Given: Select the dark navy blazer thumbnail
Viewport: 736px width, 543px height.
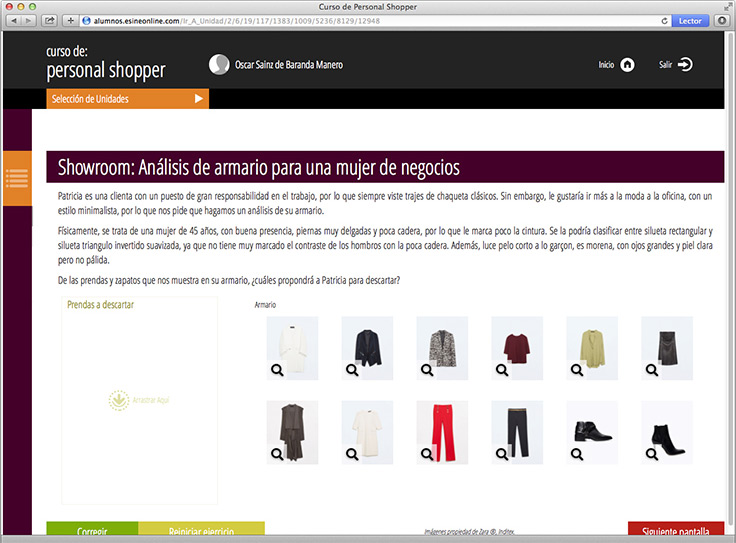Looking at the screenshot, I should click(x=367, y=345).
